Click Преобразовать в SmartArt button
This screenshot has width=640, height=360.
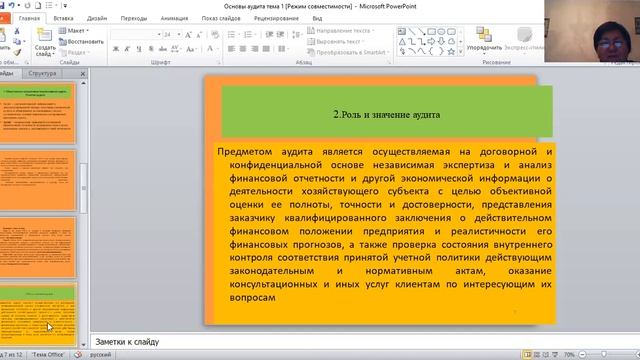point(348,52)
